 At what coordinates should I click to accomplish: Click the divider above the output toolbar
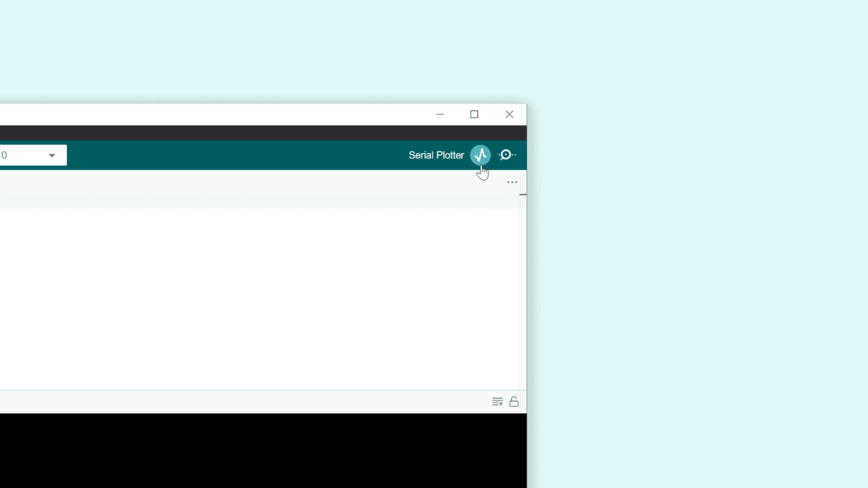(262, 390)
